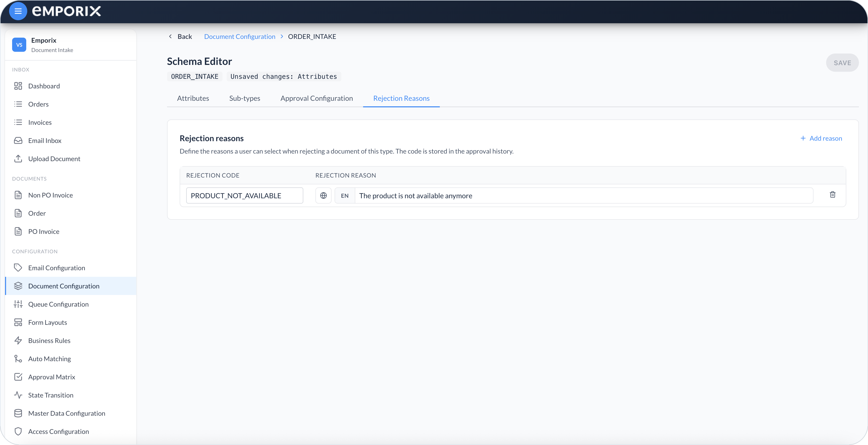Click the Auto Matching branch icon
868x445 pixels.
(18, 359)
